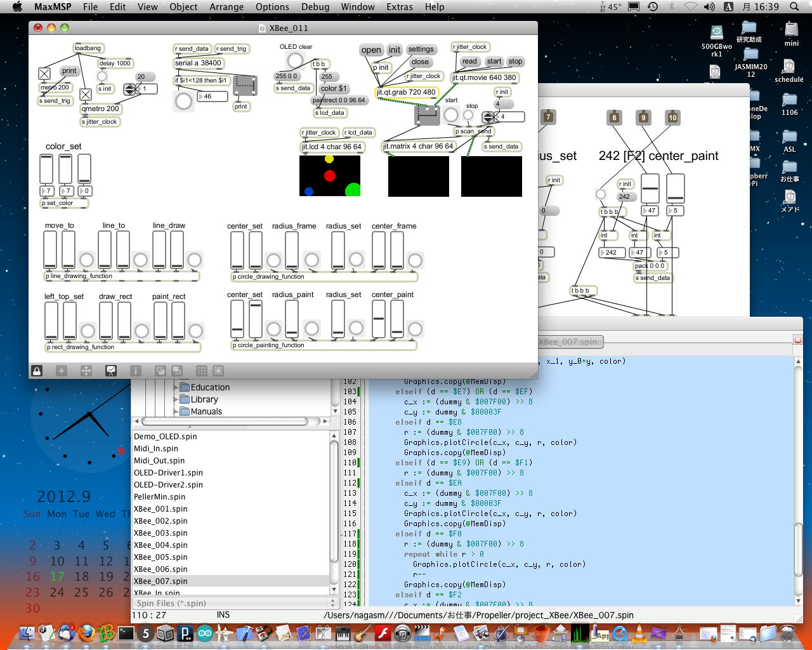
Task: Toggle the checkbox above metro 200
Action: pos(44,74)
